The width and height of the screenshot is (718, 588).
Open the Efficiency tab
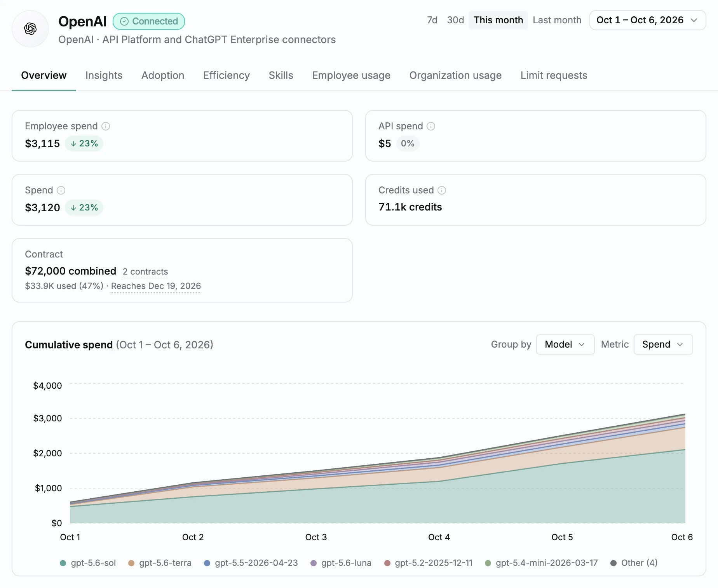227,75
